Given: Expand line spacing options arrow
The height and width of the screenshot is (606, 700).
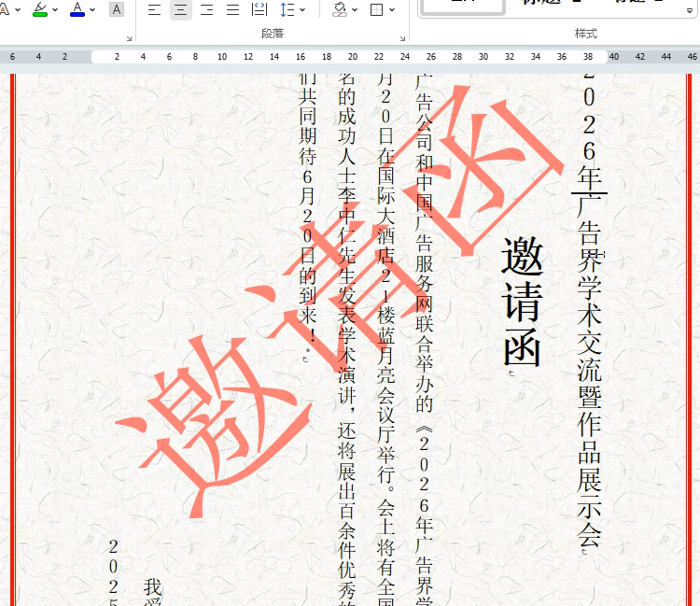Looking at the screenshot, I should point(302,10).
